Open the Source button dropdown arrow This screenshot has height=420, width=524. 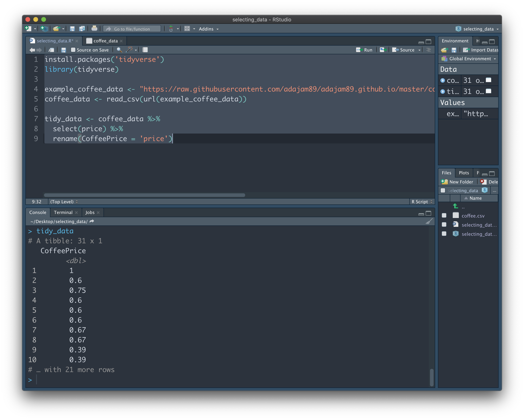pos(419,50)
